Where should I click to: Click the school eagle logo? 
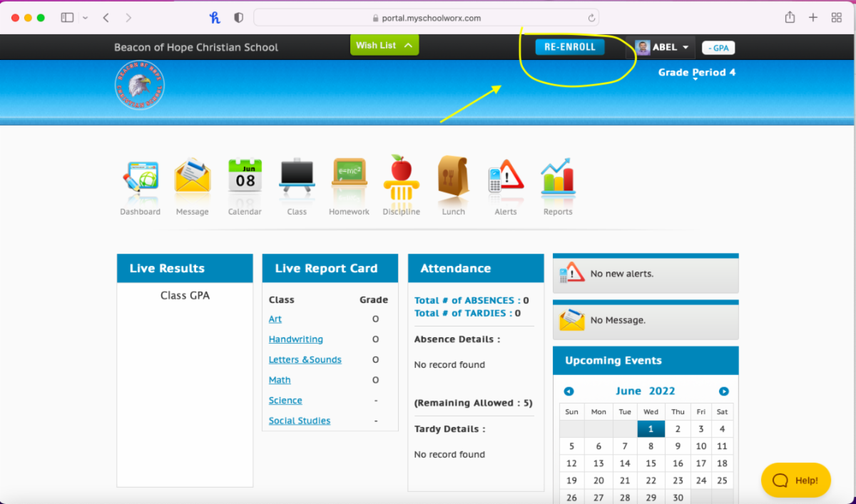coord(140,86)
